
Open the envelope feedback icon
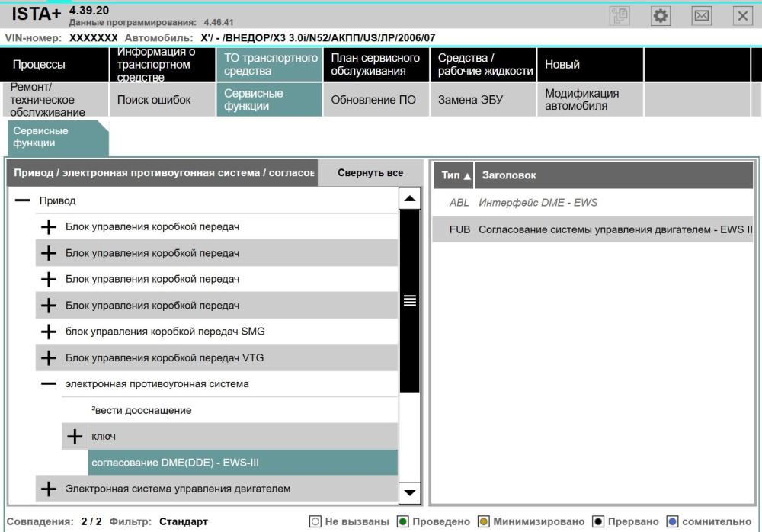coord(701,16)
